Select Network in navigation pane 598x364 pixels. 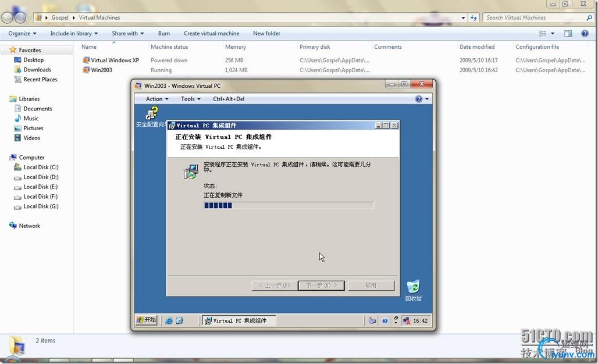click(x=25, y=226)
